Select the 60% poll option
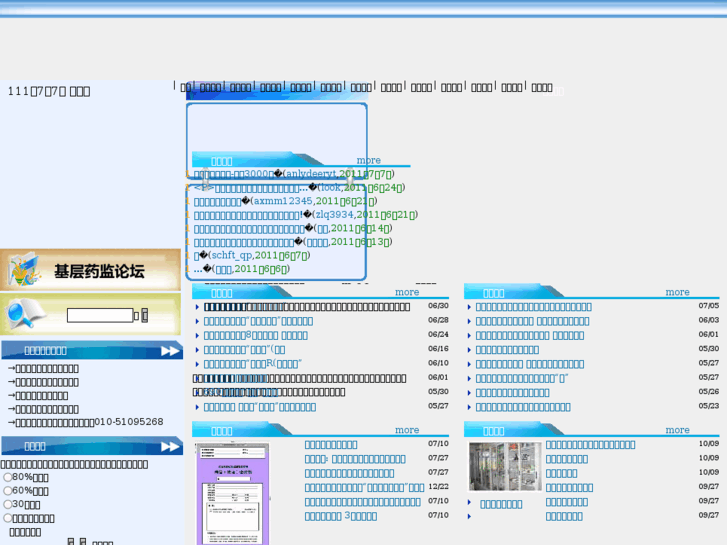 tap(7, 491)
